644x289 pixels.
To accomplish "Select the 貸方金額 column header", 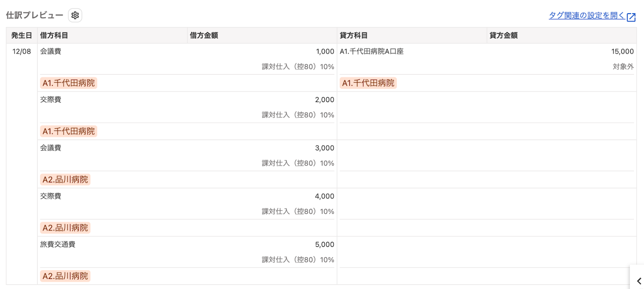I will 504,35.
